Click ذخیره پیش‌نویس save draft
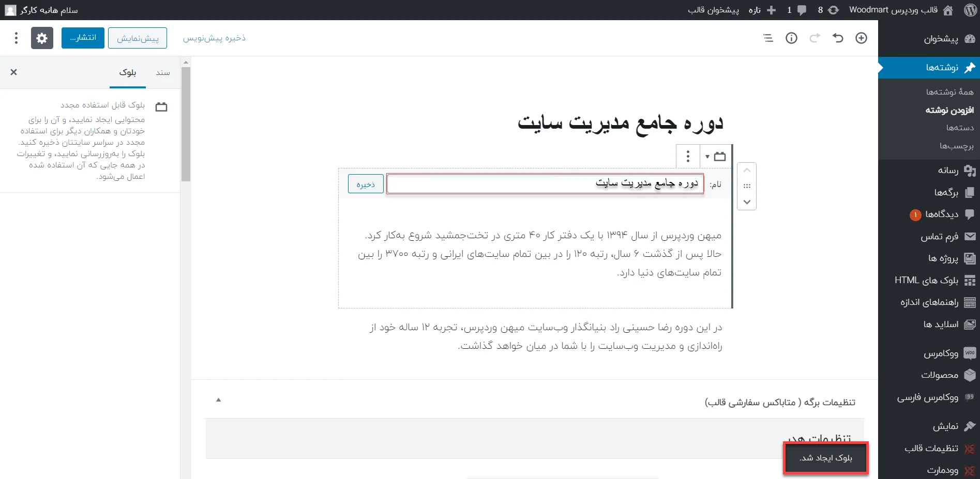Viewport: 980px width, 479px height. coord(214,38)
